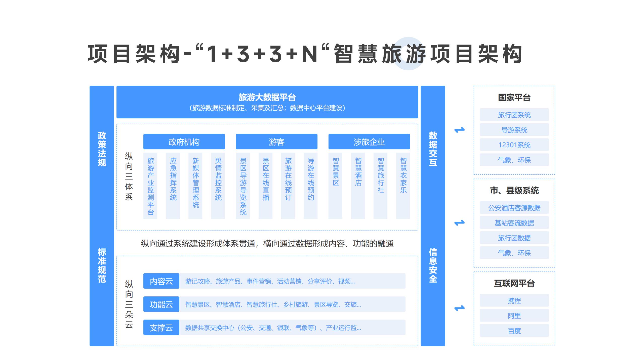Screen dimensions: 644x362
Task: Click the 政策法规 标准规范 left sidebar
Action: [102, 216]
